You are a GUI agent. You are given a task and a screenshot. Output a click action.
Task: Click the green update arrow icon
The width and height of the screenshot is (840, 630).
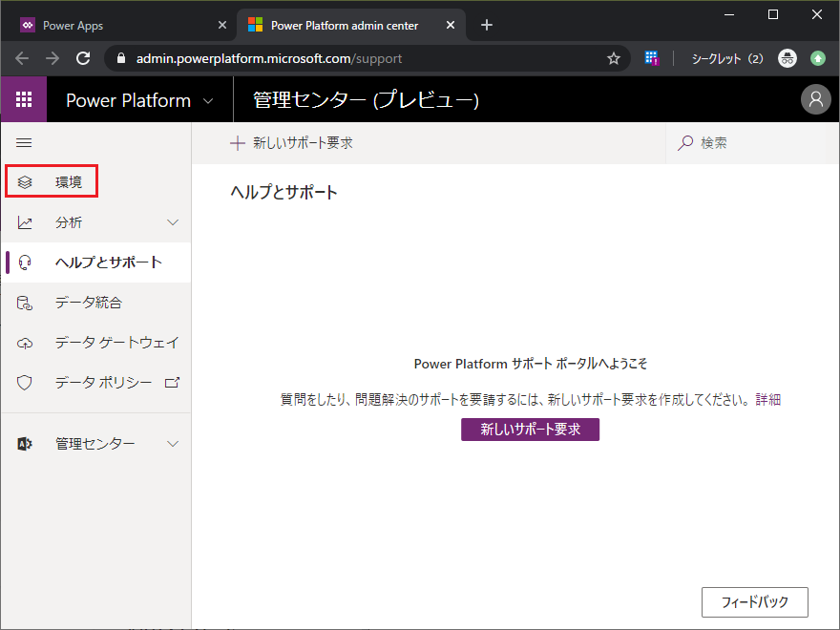point(817,58)
